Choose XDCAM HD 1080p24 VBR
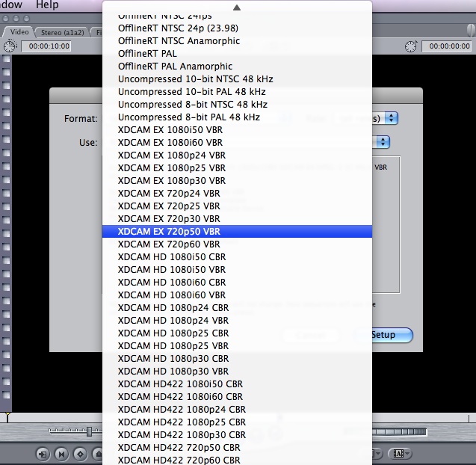 (x=237, y=321)
